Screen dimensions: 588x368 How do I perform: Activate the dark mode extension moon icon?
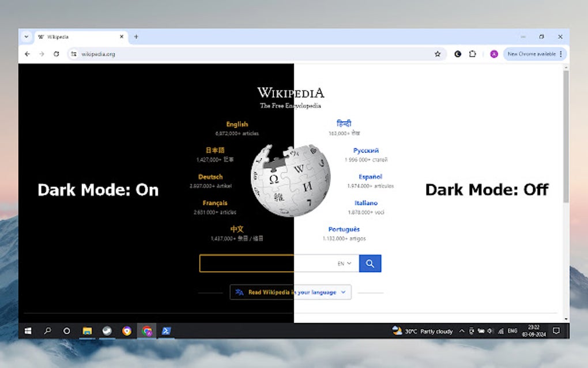coord(458,54)
